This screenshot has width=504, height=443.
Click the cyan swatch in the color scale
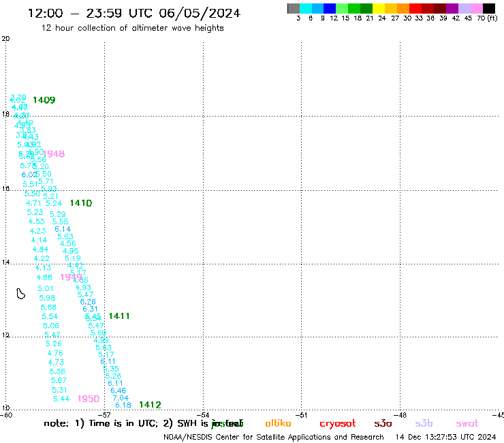tap(306, 8)
